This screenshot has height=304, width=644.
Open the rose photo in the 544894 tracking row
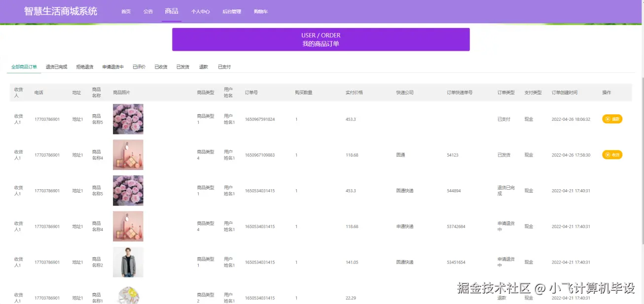(128, 191)
